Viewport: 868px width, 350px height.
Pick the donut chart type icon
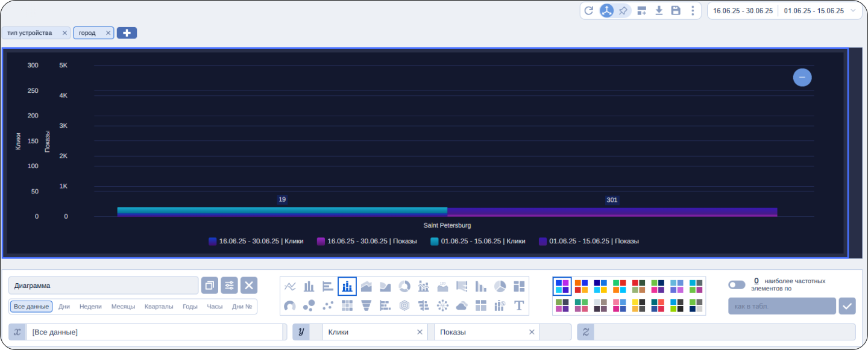[404, 286]
